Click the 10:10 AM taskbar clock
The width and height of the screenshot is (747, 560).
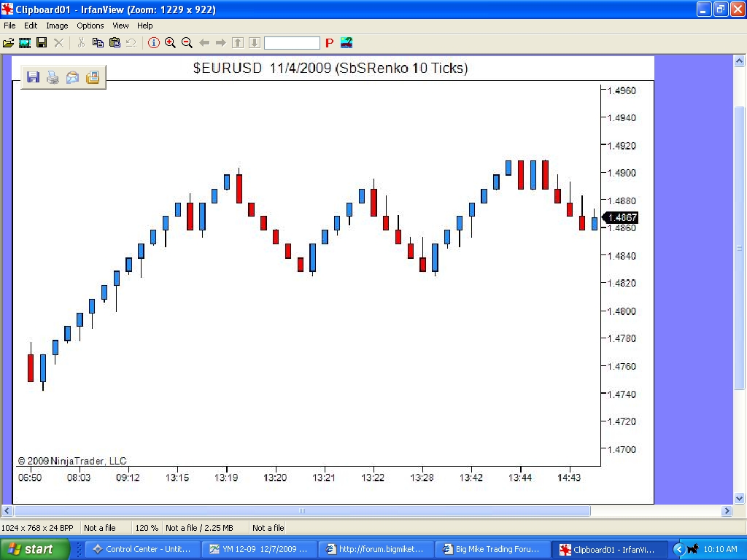[x=720, y=549]
